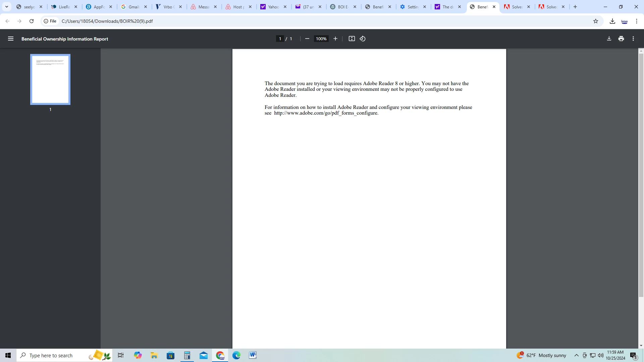Rotate the PDF counterclockwise

(363, 39)
